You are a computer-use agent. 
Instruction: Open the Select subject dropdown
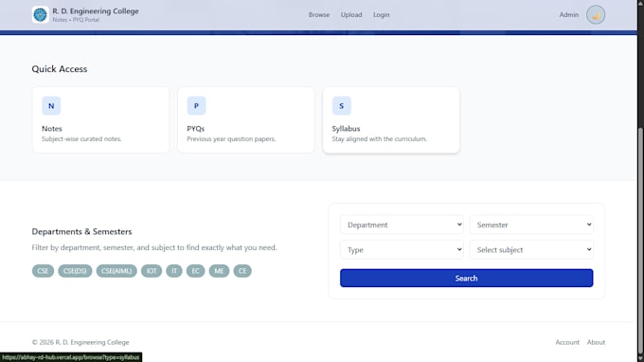531,250
